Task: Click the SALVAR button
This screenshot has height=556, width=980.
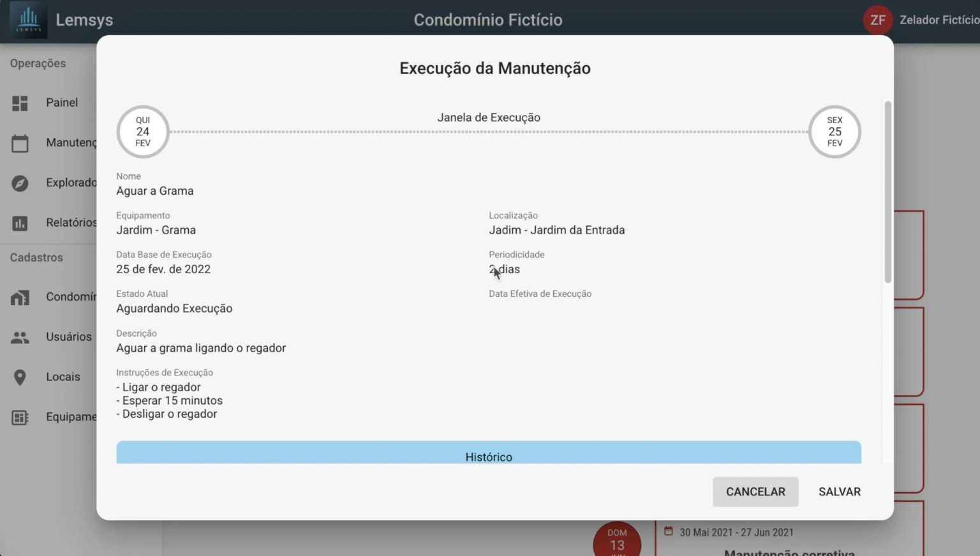Action: click(840, 492)
